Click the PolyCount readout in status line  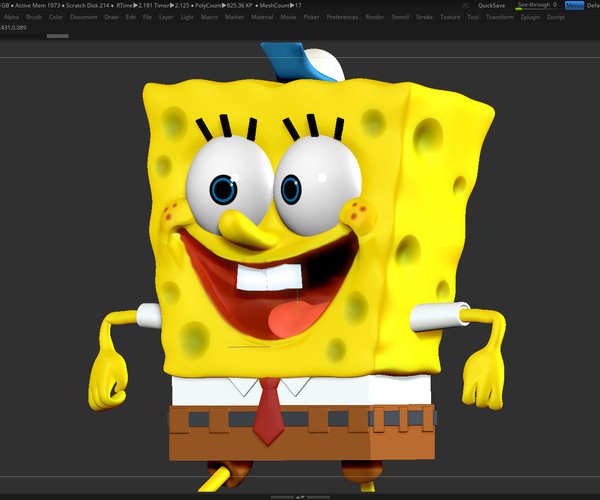pyautogui.click(x=224, y=5)
